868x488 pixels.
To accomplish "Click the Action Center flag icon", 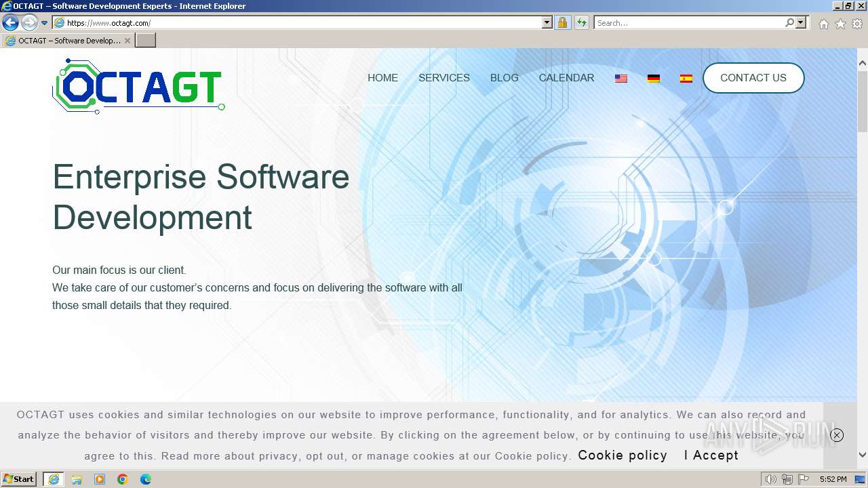I will point(804,479).
